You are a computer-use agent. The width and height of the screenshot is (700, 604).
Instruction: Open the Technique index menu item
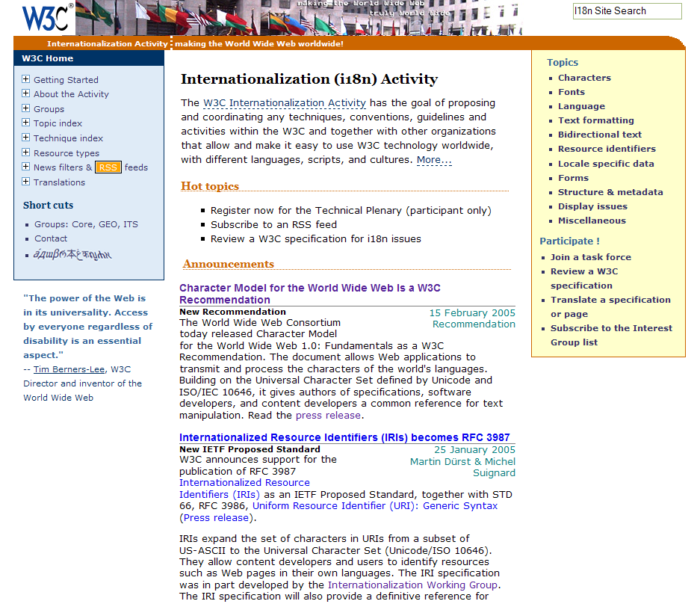(68, 138)
